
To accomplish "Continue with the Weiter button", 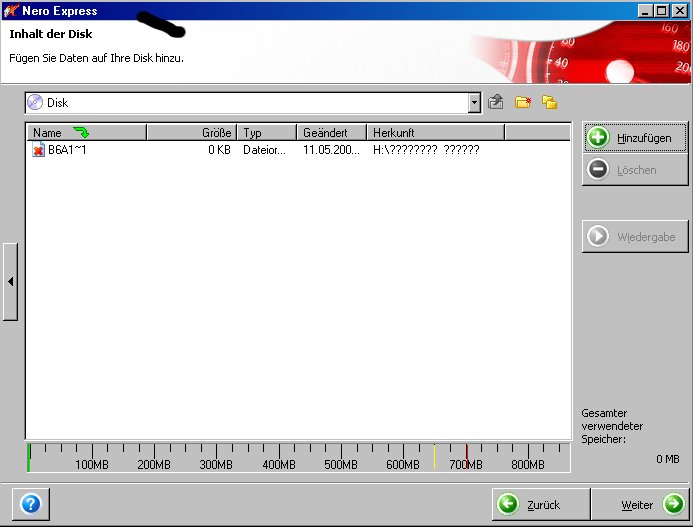I will tap(640, 504).
